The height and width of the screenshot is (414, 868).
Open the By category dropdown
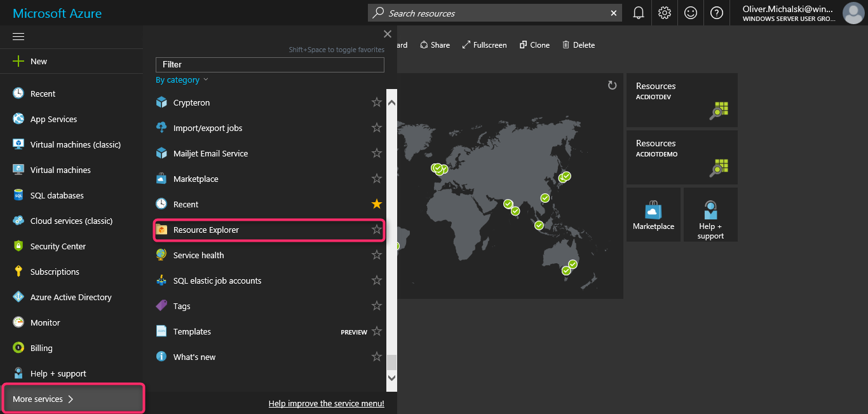coord(182,80)
